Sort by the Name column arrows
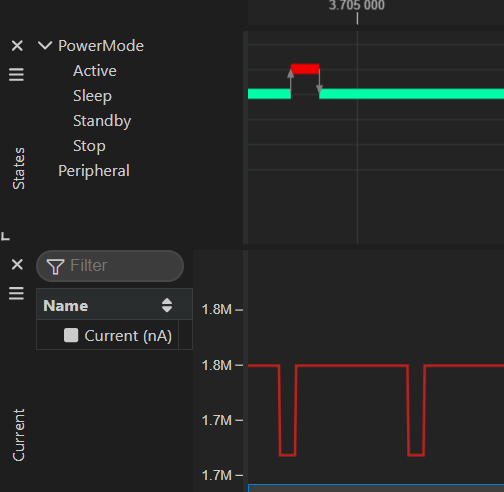This screenshot has width=504, height=492. [x=167, y=305]
